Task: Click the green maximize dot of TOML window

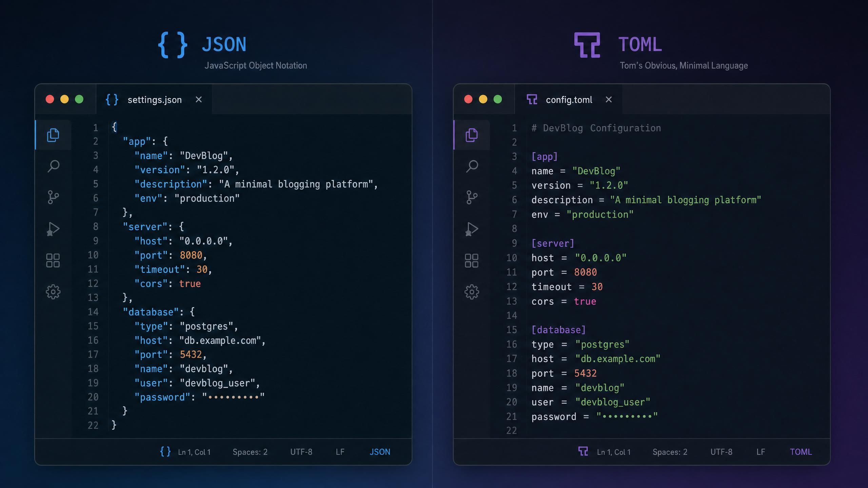Action: (x=497, y=99)
